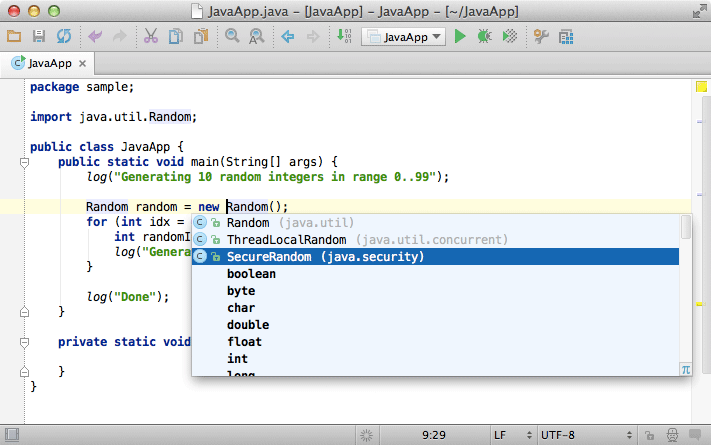Enter full screen with title bar arrows

point(699,11)
